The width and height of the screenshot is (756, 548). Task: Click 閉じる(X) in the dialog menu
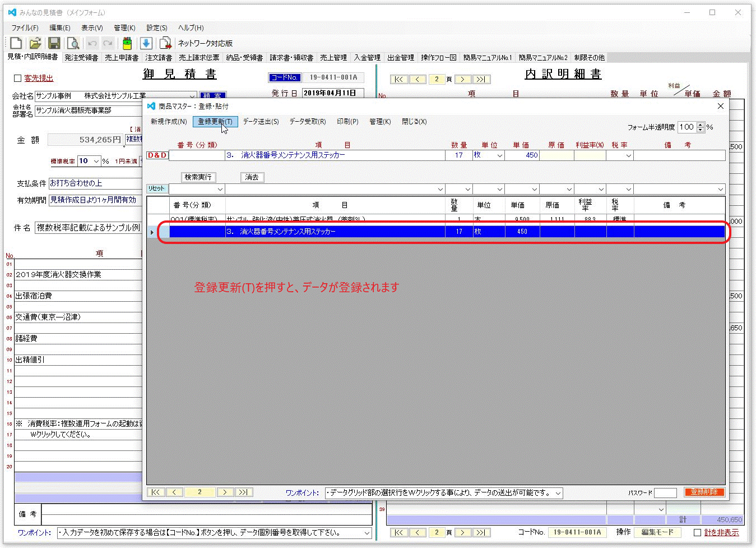(414, 121)
